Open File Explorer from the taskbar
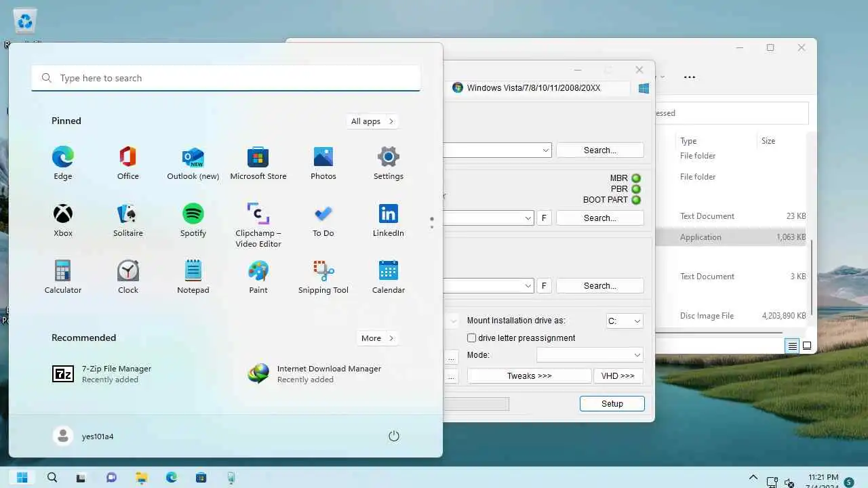The width and height of the screenshot is (868, 488). [x=142, y=477]
